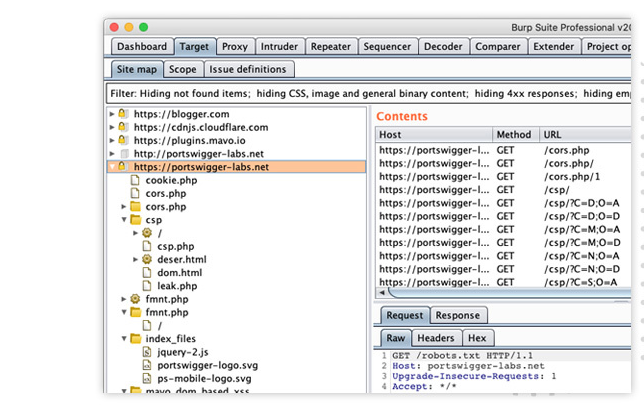Expand the http://portswigger-labs.net node
This screenshot has width=644, height=415.
tap(112, 154)
